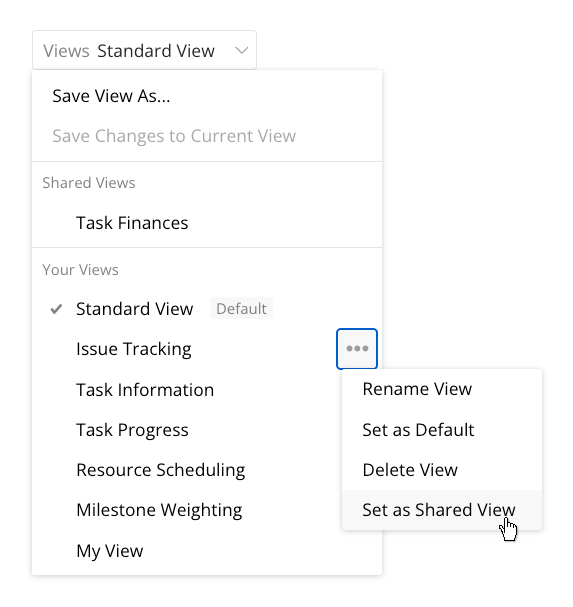Click the Views dropdown chevron arrow
The height and width of the screenshot is (607, 573).
(x=242, y=50)
